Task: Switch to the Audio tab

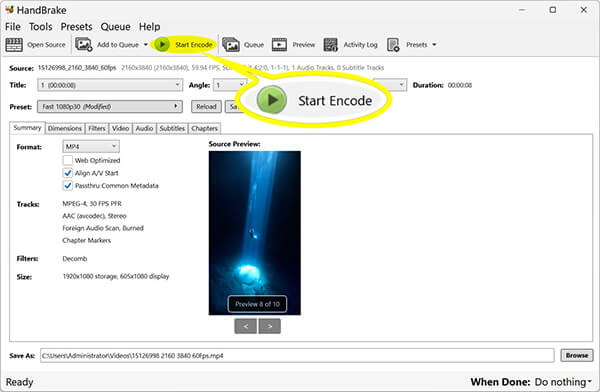Action: click(144, 128)
